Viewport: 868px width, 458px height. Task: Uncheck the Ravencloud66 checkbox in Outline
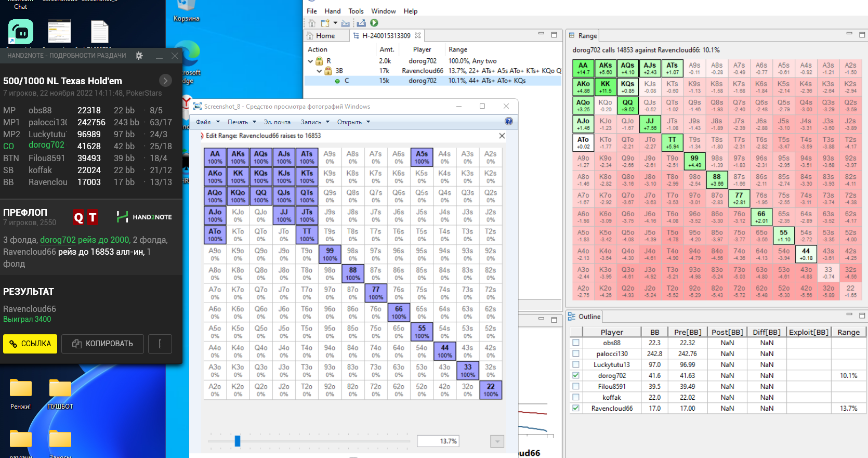576,408
